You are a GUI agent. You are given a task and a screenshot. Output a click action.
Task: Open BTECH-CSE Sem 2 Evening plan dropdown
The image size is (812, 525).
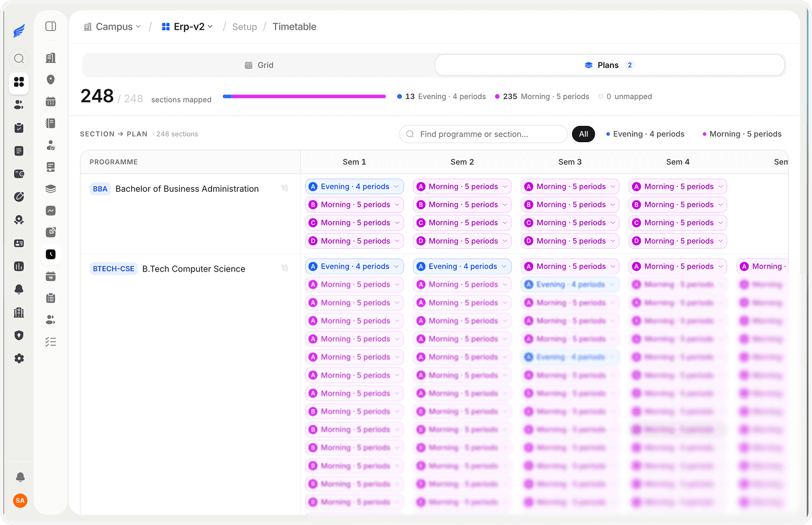pyautogui.click(x=463, y=266)
